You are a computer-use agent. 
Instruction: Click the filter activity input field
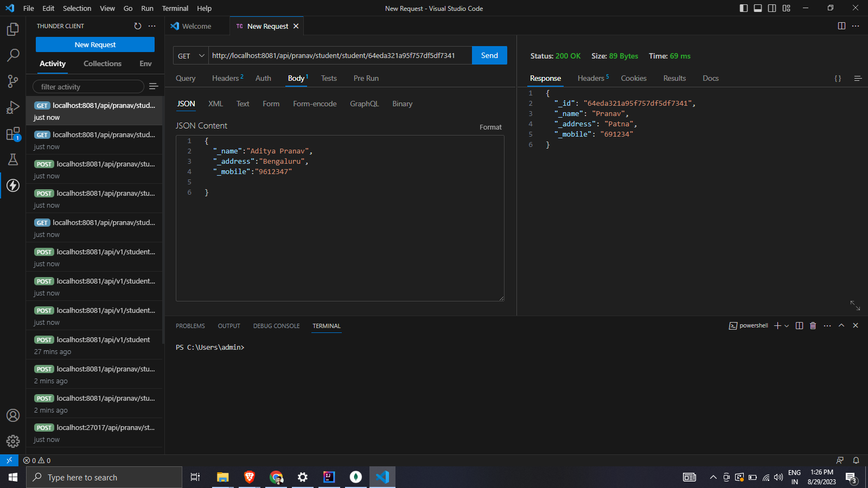(88, 86)
